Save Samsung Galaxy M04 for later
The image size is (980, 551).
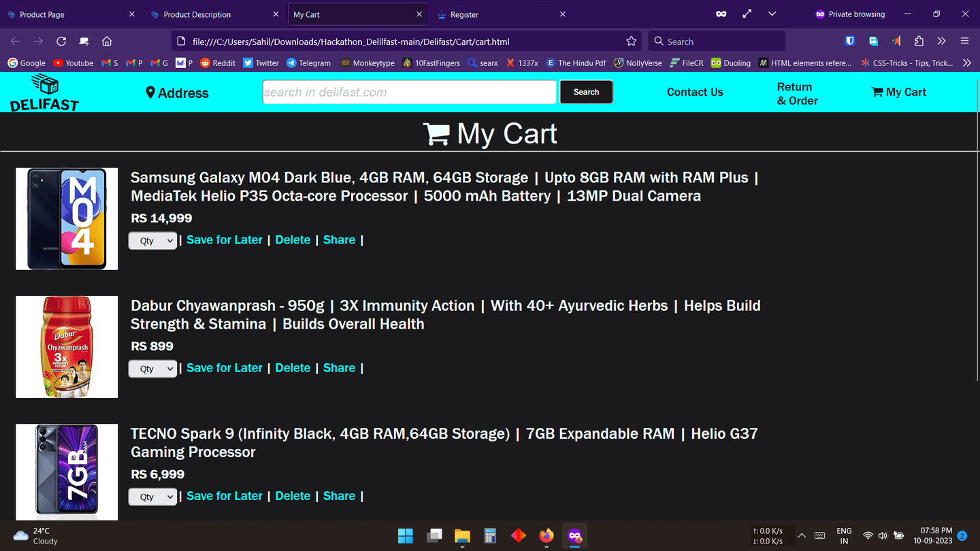coord(225,239)
